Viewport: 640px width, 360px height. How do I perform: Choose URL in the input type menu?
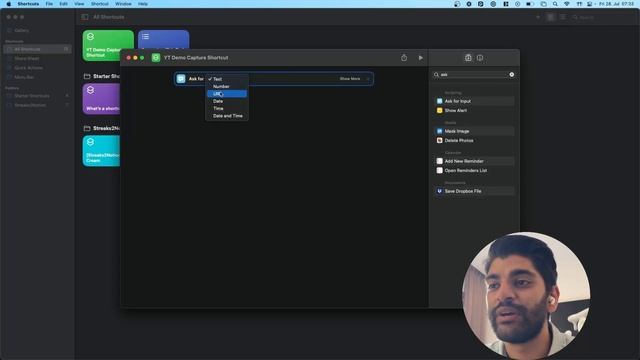(227, 94)
